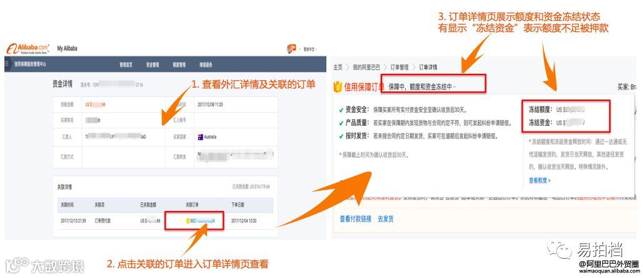Screen dimensions: 644x278
Task: Click the 已关联金额 column header
Action: click(149, 204)
